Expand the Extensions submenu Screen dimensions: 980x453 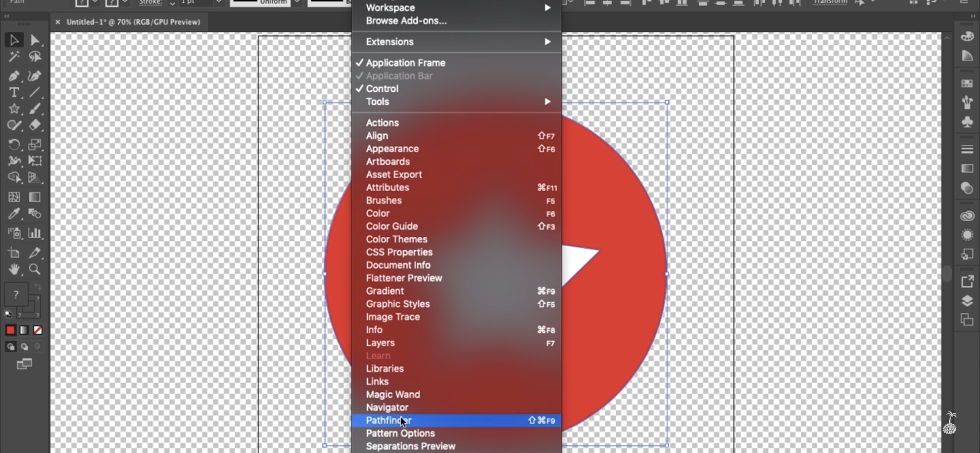(x=456, y=42)
